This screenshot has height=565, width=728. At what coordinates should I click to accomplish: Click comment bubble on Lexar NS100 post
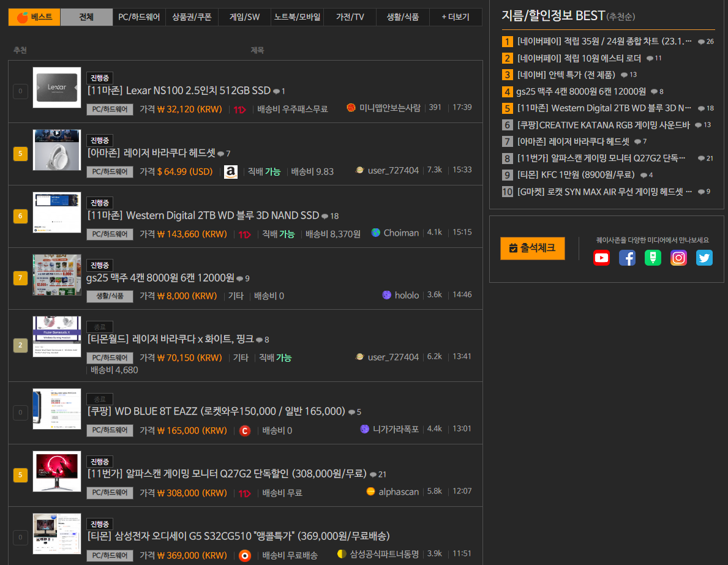[276, 91]
